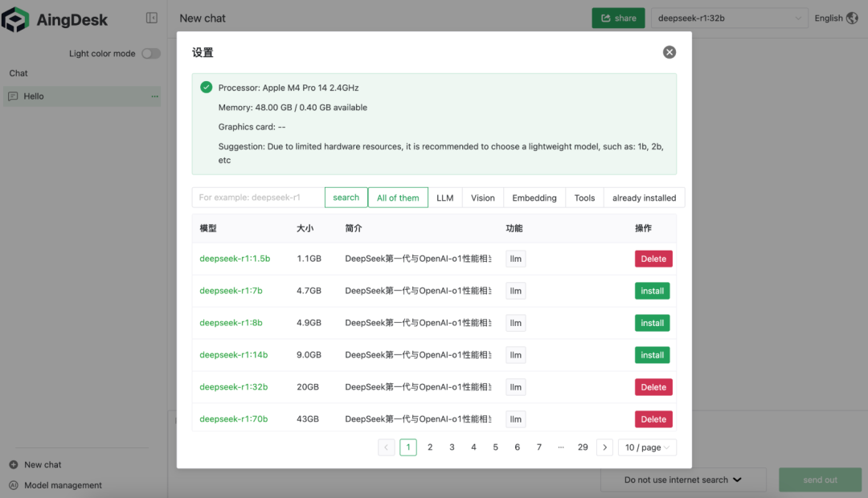
Task: Expand the Do not use internet search dropdown
Action: (x=682, y=480)
